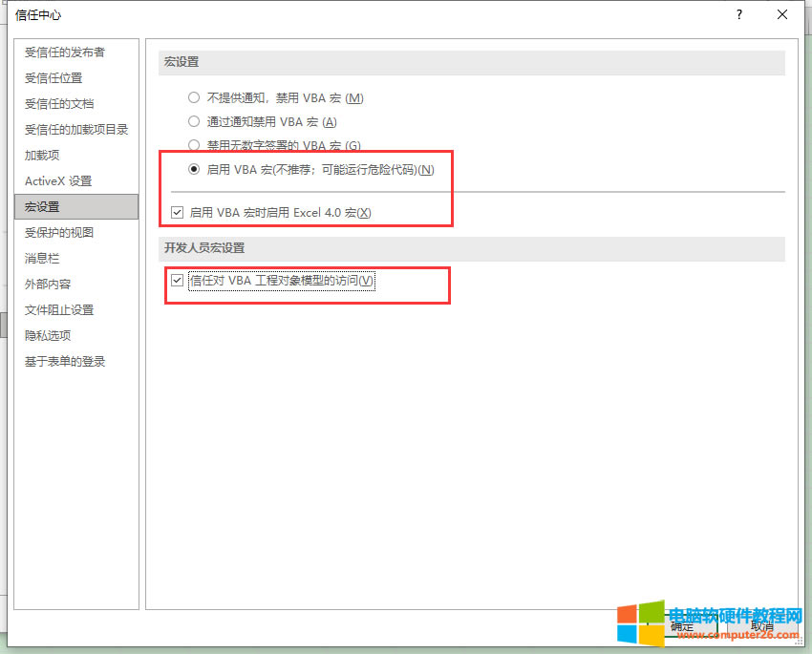This screenshot has width=812, height=654.
Task: Open 文件阻止设置 page
Action: click(x=59, y=310)
